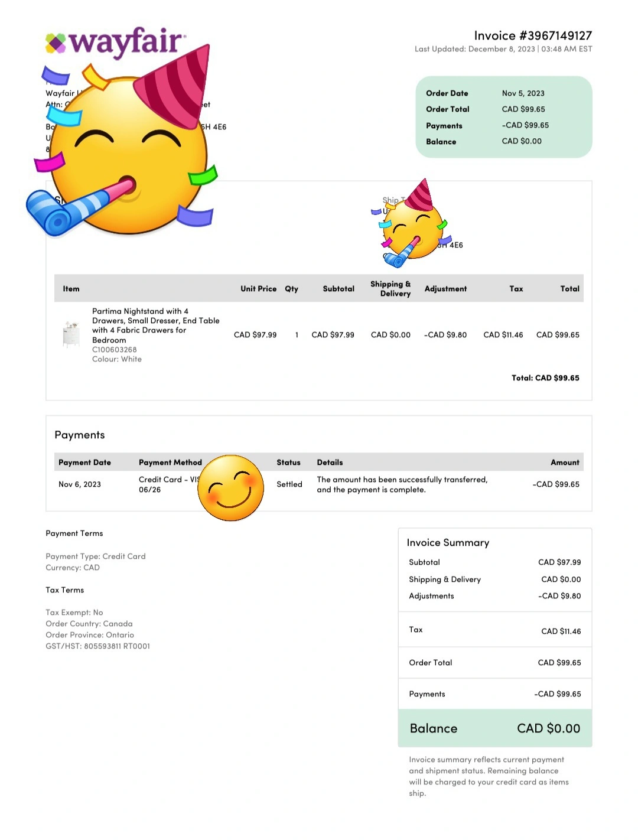
Task: Click the Wayfair logo
Action: point(116,43)
